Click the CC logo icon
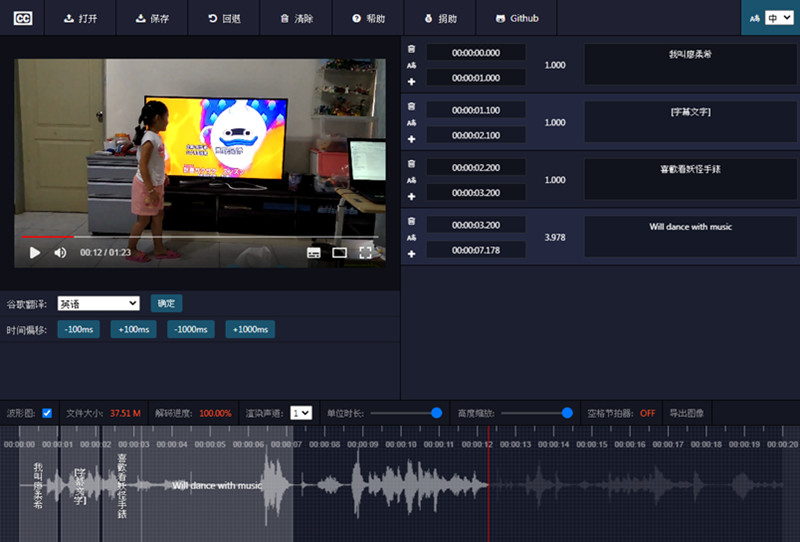Viewport: 800px width, 542px height. pyautogui.click(x=22, y=18)
